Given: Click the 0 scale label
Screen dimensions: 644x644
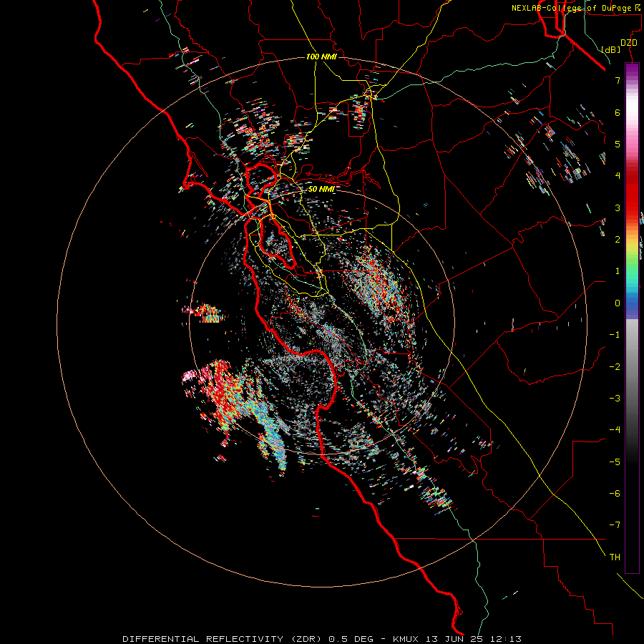Looking at the screenshot, I should [x=618, y=303].
